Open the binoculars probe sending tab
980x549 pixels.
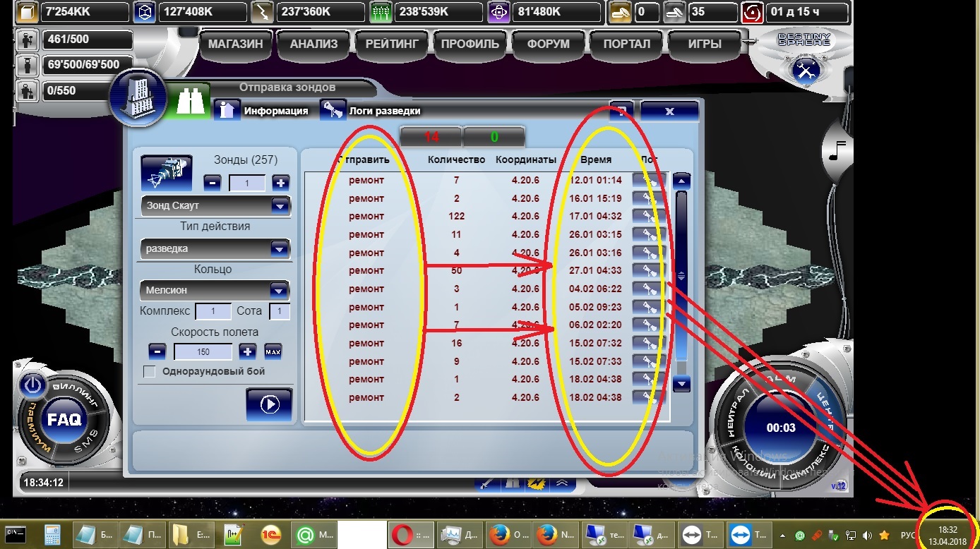click(189, 102)
